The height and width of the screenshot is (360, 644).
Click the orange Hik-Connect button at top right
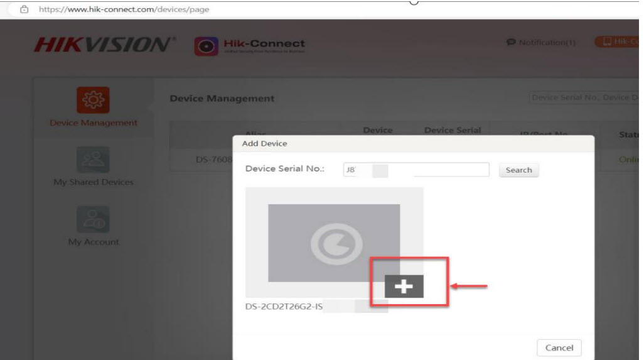click(618, 42)
